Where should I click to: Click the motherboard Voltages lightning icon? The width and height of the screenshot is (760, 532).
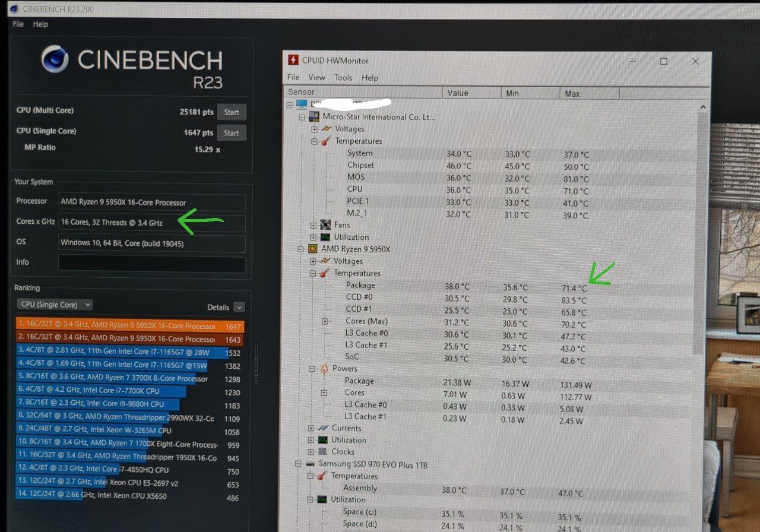(x=326, y=129)
